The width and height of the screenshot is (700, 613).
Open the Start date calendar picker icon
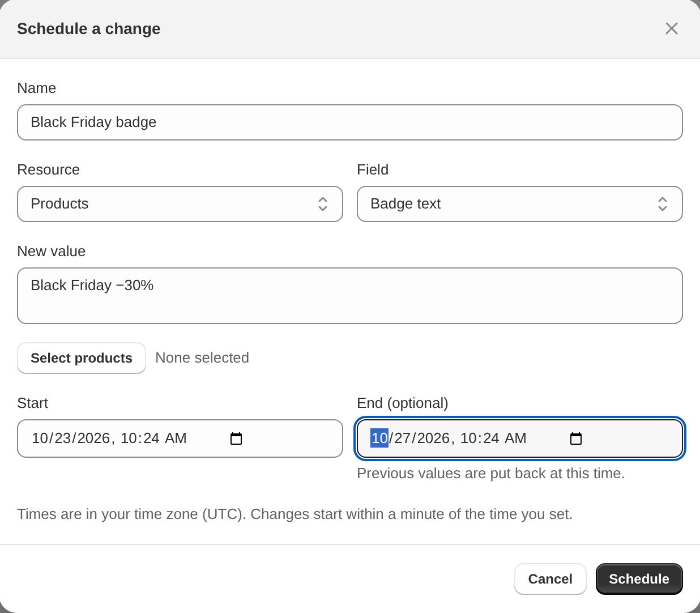click(236, 439)
